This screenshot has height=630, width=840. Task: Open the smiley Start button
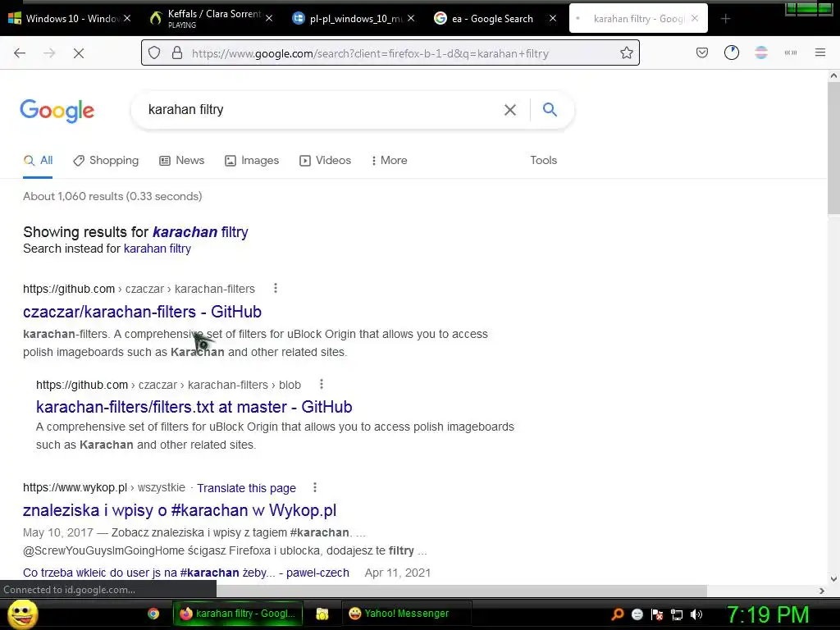[22, 614]
